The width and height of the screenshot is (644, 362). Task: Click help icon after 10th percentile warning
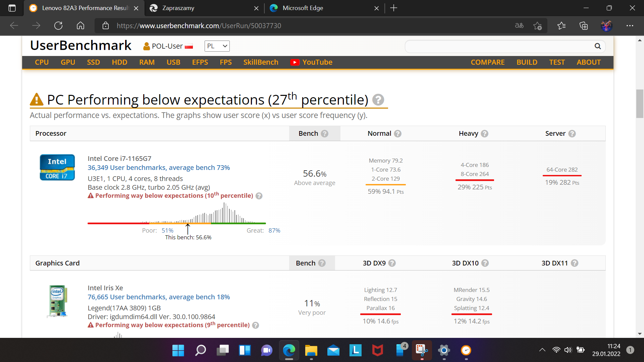[259, 196]
